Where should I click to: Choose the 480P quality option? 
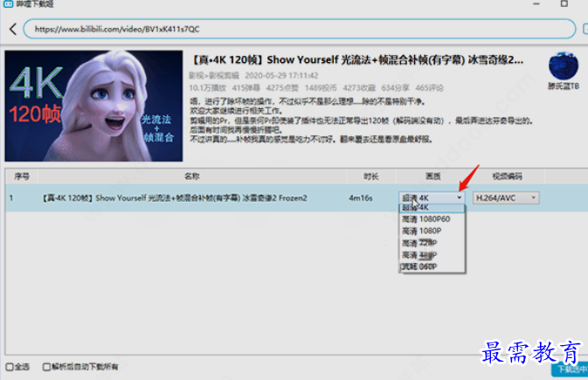[x=432, y=255]
